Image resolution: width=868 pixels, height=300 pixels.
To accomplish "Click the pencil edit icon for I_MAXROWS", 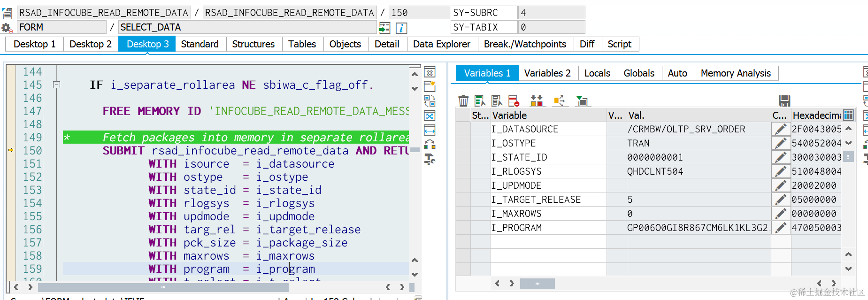I will click(x=781, y=214).
